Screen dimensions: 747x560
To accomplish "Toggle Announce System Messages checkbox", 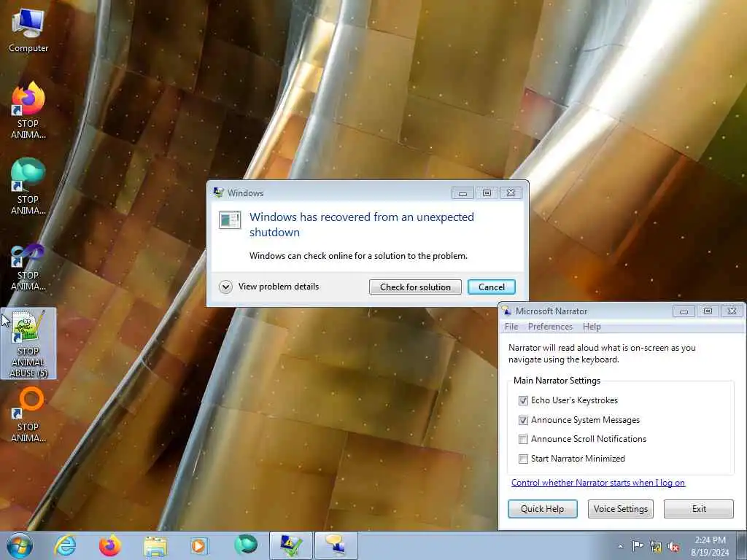I will [x=523, y=420].
